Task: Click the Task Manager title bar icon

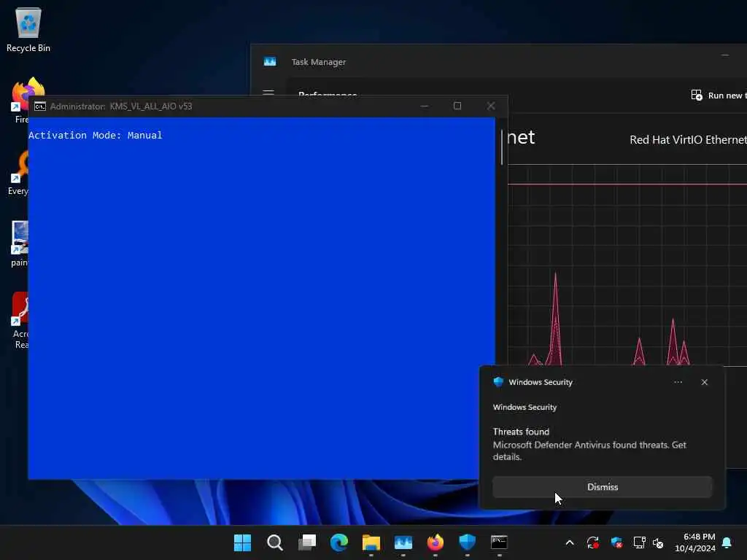Action: coord(270,61)
